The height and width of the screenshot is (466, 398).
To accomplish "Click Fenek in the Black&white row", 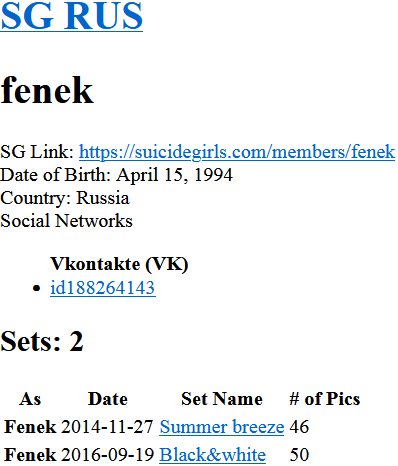I will [30, 455].
